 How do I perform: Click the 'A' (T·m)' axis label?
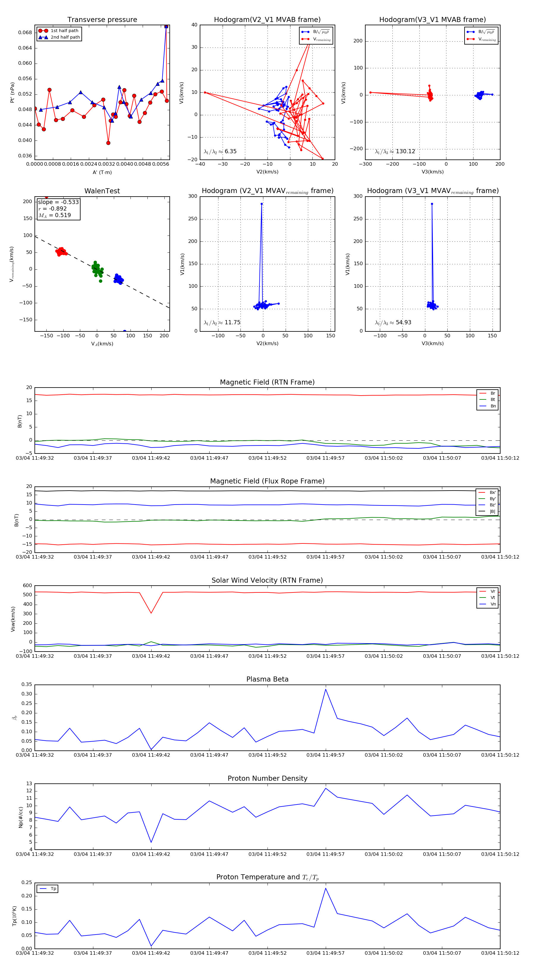click(x=102, y=172)
